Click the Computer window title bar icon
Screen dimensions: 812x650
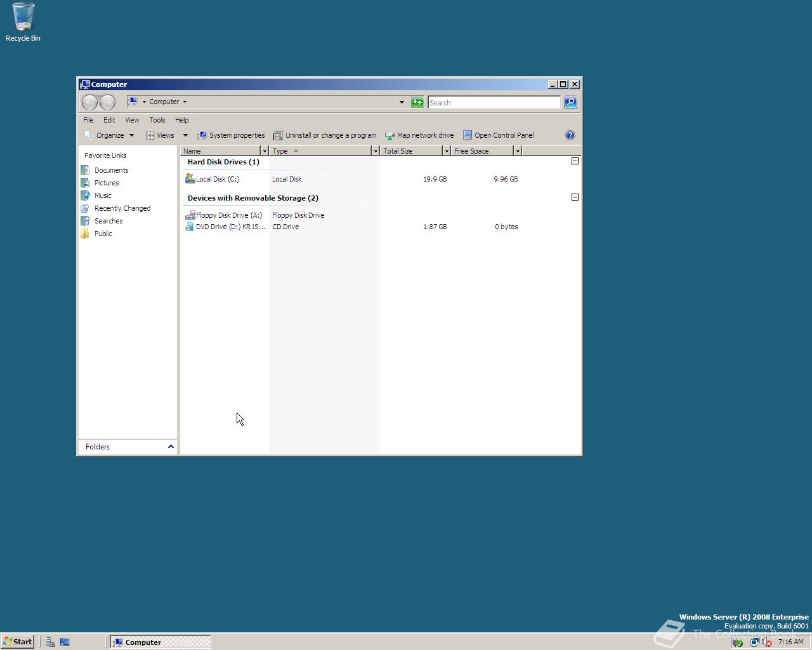[x=85, y=84]
